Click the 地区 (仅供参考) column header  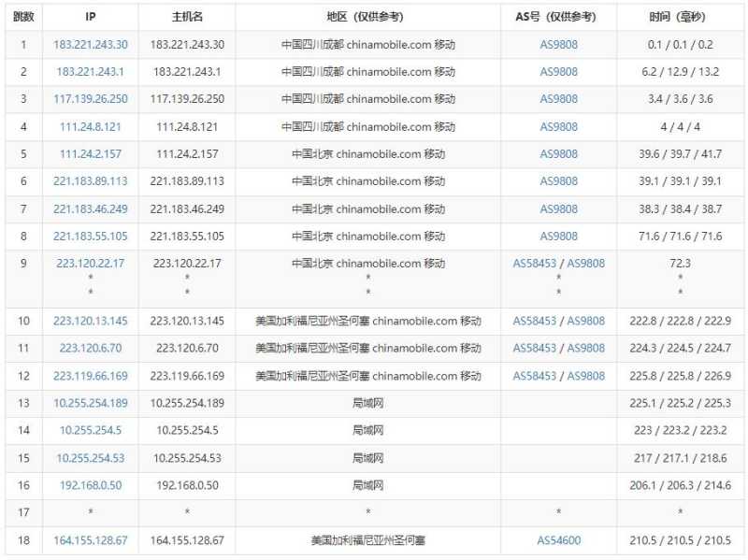[x=365, y=17]
